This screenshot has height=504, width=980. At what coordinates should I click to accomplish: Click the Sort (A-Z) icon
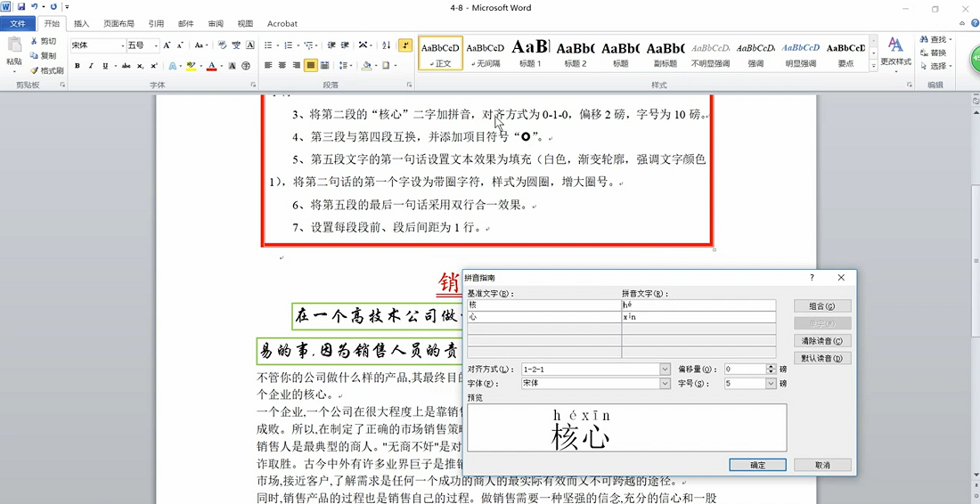tap(387, 45)
